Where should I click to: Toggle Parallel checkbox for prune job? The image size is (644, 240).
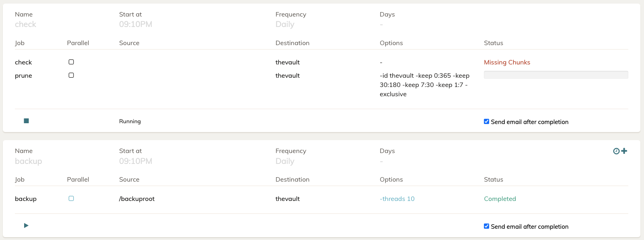pos(71,75)
